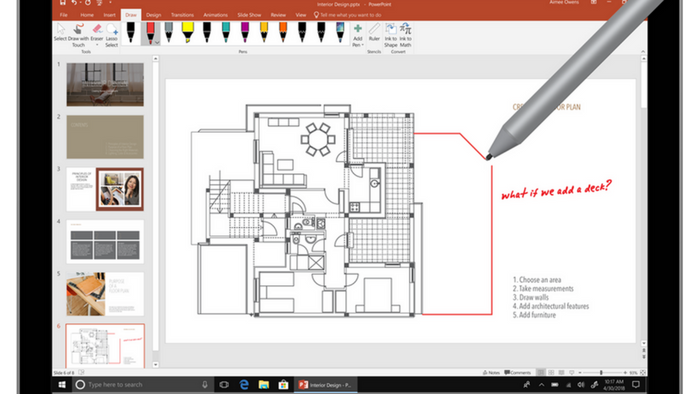Screen dimensions: 700x394
Task: Switch to the Design tab
Action: 154,15
